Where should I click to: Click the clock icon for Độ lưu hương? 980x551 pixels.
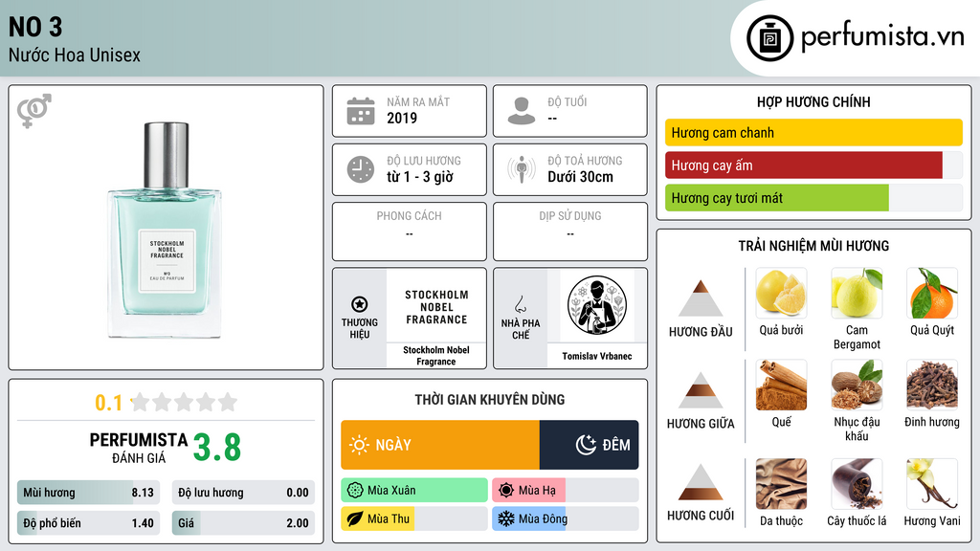[x=361, y=169]
